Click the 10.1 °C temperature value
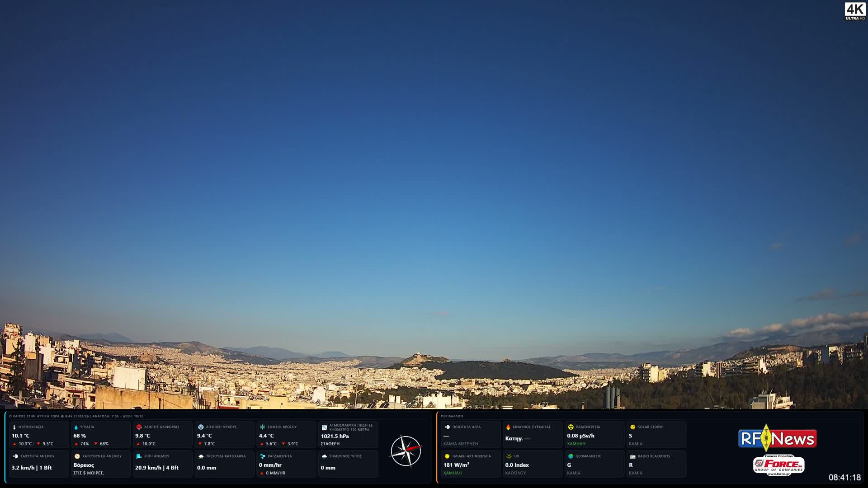Viewport: 868px width, 488px height. [20, 436]
